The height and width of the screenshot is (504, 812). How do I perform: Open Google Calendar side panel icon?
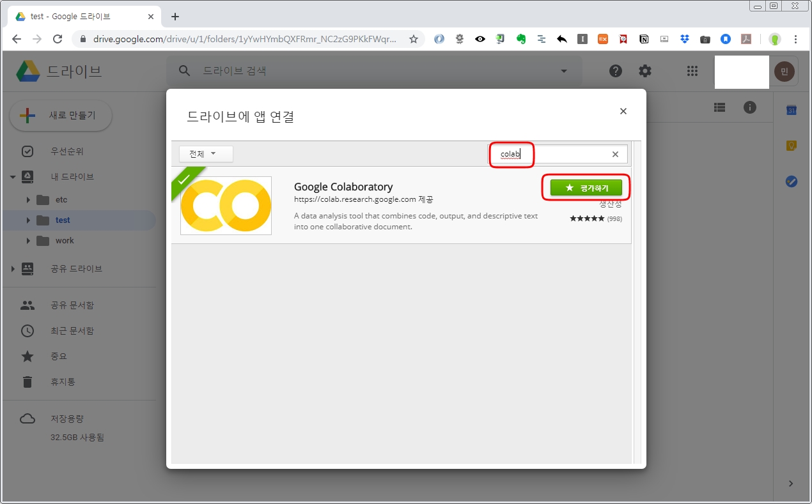tap(791, 111)
